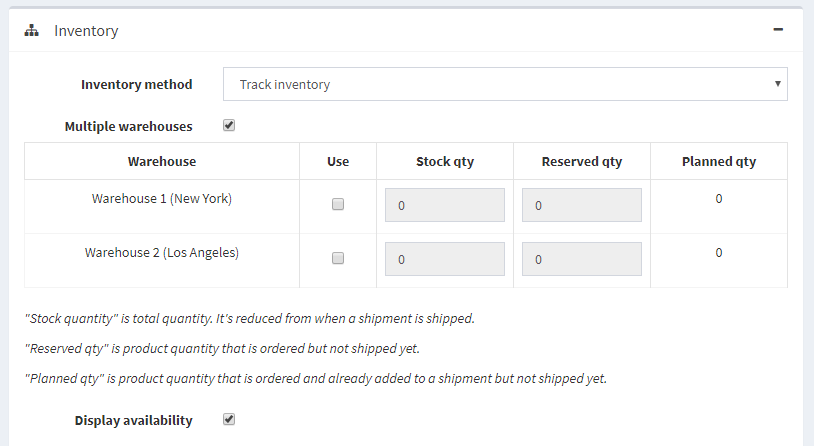Open the Inventory method dropdown
Viewport: 814px width, 446px height.
click(x=505, y=84)
